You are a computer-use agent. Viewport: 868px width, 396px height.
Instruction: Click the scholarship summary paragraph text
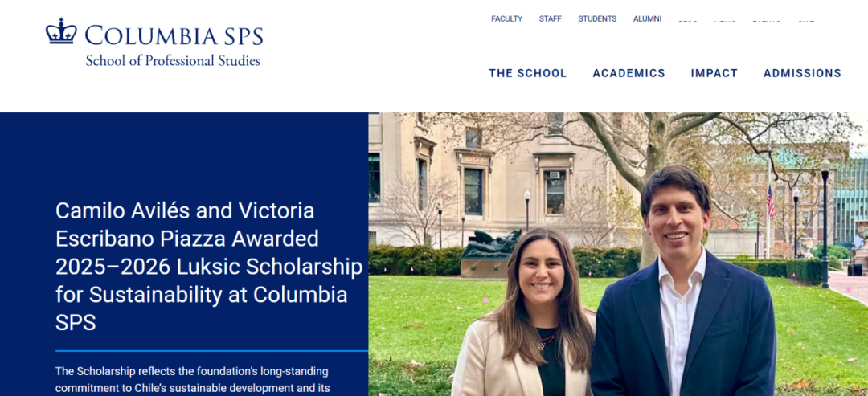(193, 379)
